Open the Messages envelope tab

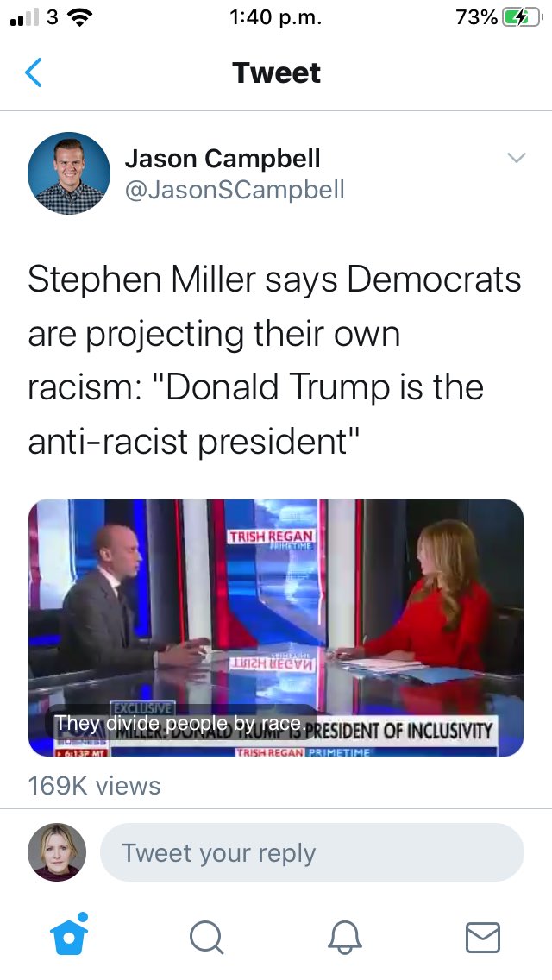pyautogui.click(x=483, y=938)
